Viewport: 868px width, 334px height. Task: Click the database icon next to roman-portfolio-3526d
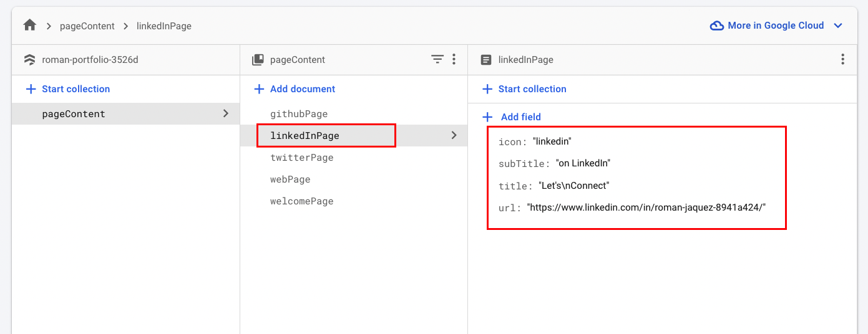point(29,60)
